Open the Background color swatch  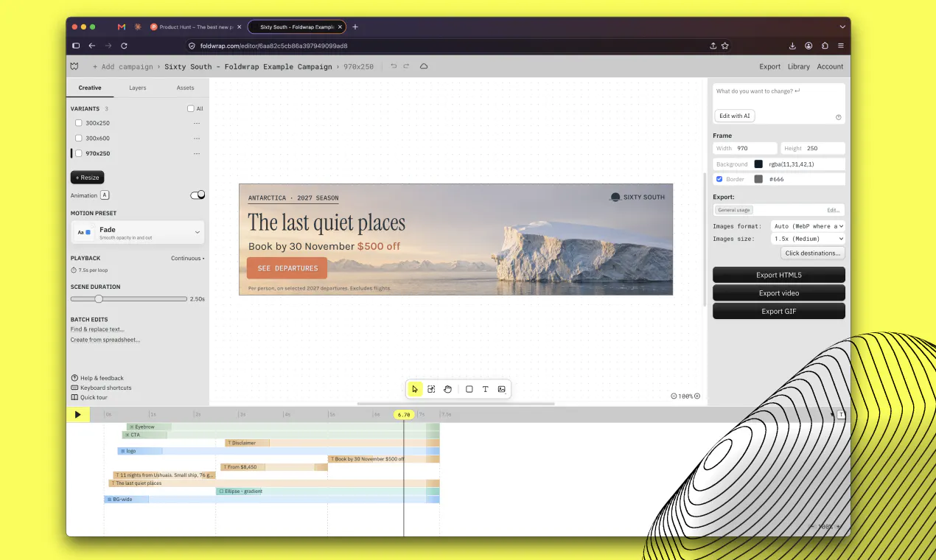pyautogui.click(x=758, y=164)
